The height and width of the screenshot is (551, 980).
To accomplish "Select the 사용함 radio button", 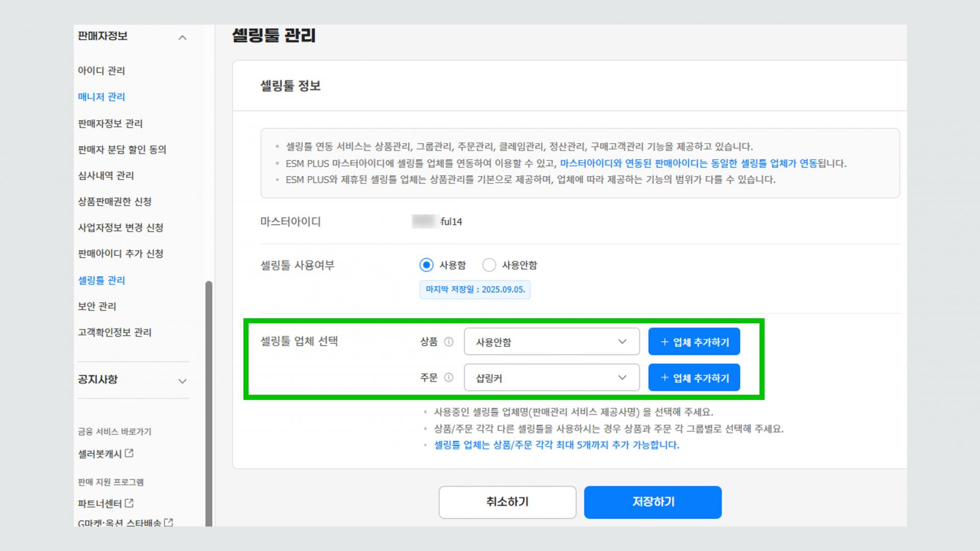I will 426,265.
